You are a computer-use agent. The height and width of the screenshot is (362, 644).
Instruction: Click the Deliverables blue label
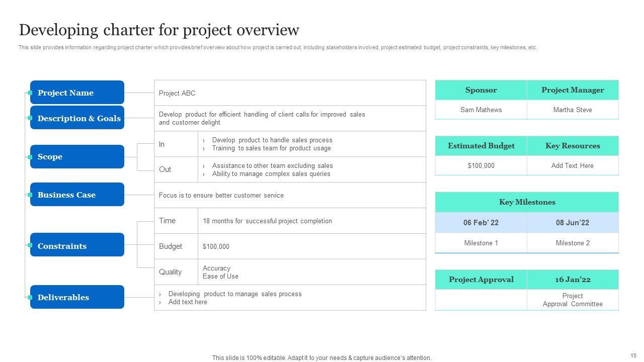tap(77, 297)
